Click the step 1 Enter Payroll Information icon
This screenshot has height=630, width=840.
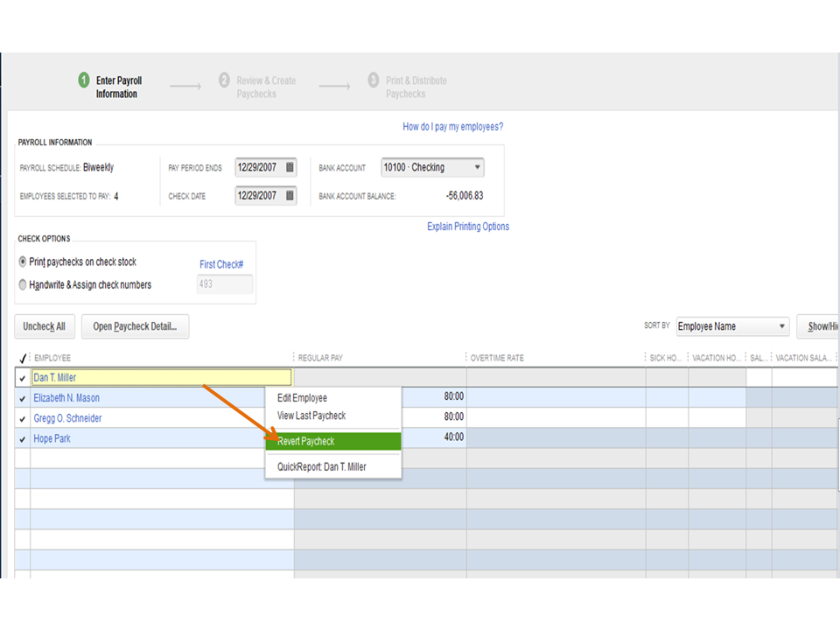(x=84, y=80)
